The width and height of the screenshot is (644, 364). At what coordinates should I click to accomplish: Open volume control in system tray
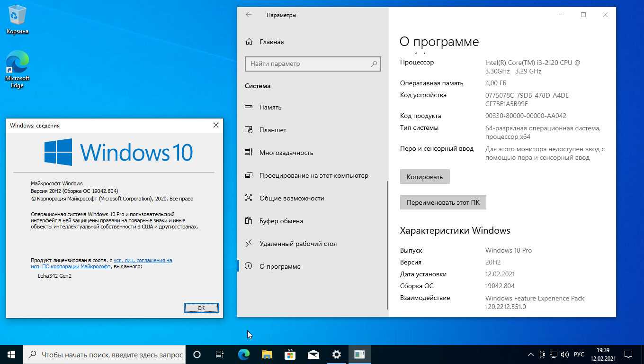pyautogui.click(x=564, y=354)
